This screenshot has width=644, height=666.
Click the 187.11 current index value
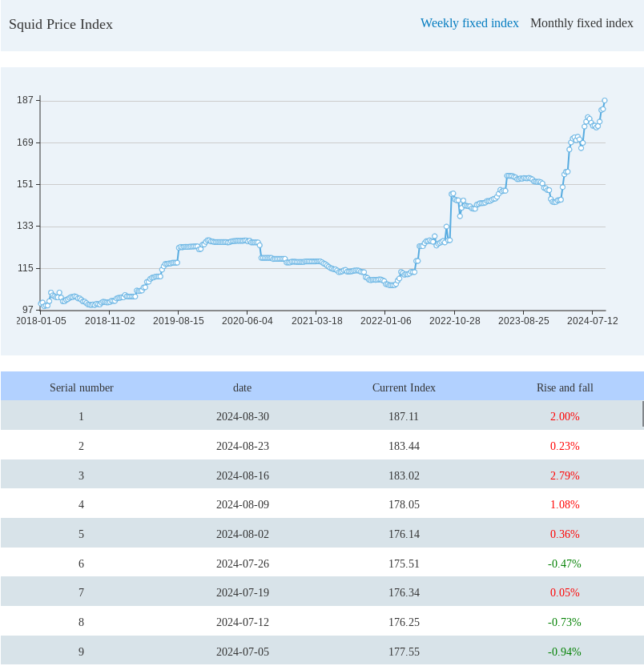(404, 416)
